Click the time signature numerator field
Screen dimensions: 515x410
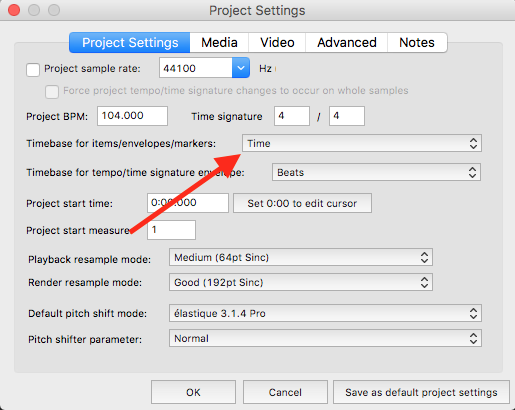point(292,116)
